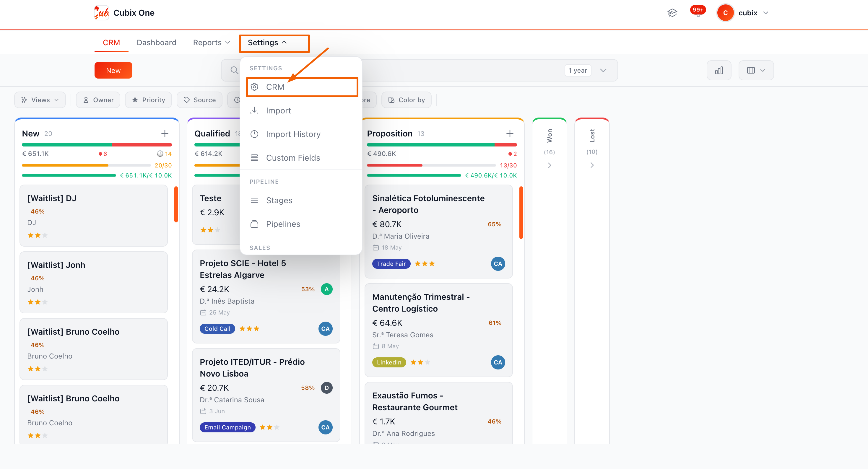Click the Cold Call tag
Image resolution: width=868 pixels, height=469 pixels.
coord(217,328)
